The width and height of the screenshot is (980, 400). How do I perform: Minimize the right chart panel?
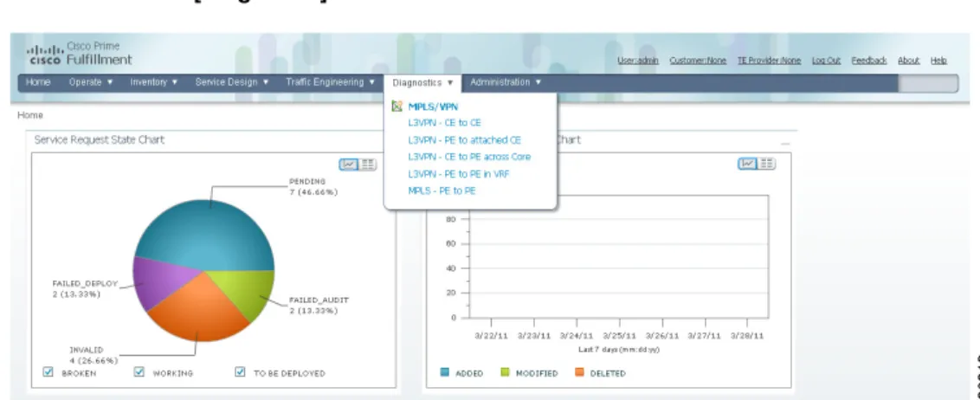[785, 143]
